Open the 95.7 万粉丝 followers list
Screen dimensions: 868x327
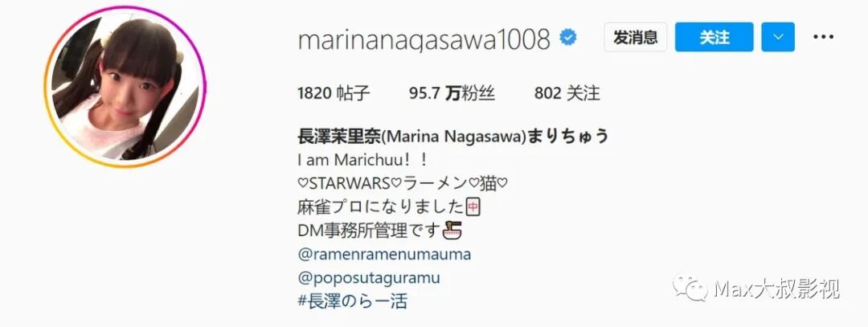(x=452, y=93)
